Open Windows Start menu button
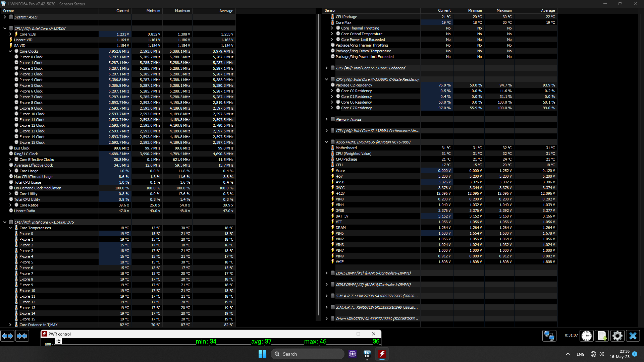 click(262, 354)
